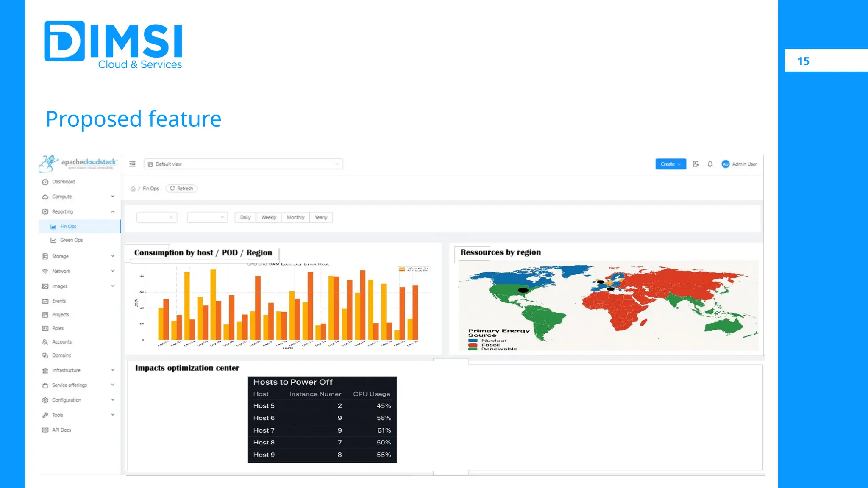Click the home breadcrumb icon
Image resolution: width=868 pixels, height=488 pixels.
coord(133,189)
